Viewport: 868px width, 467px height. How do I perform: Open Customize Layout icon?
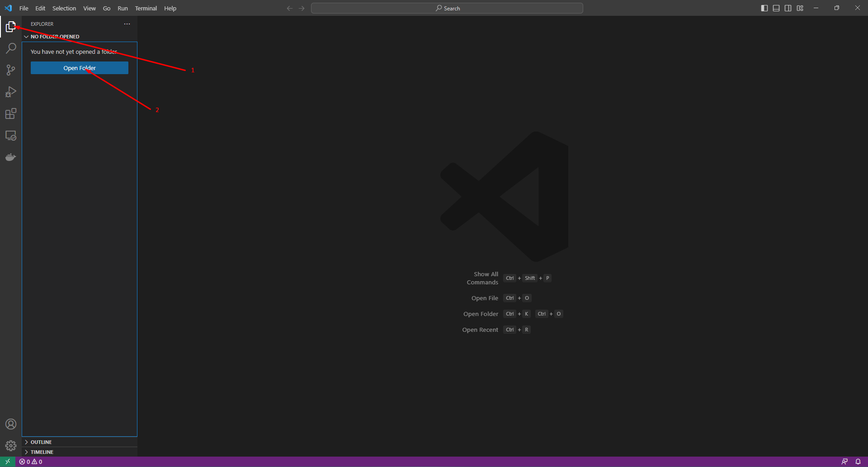[800, 8]
